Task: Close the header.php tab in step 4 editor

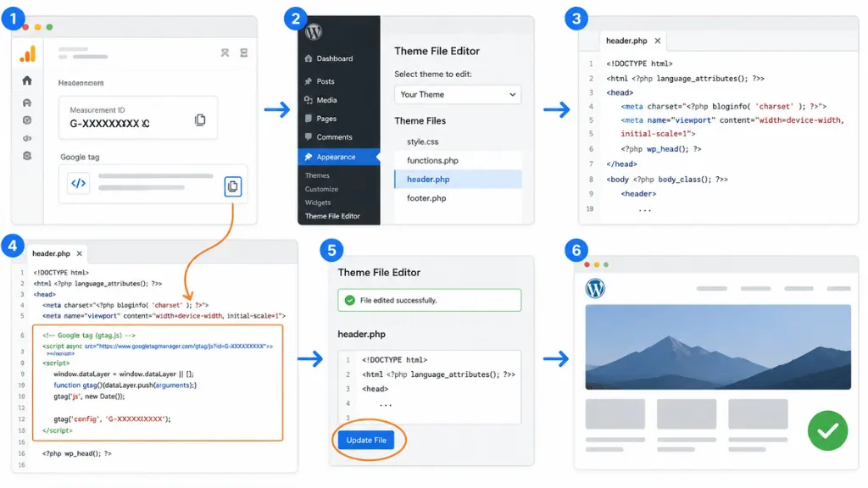Action: (x=79, y=253)
